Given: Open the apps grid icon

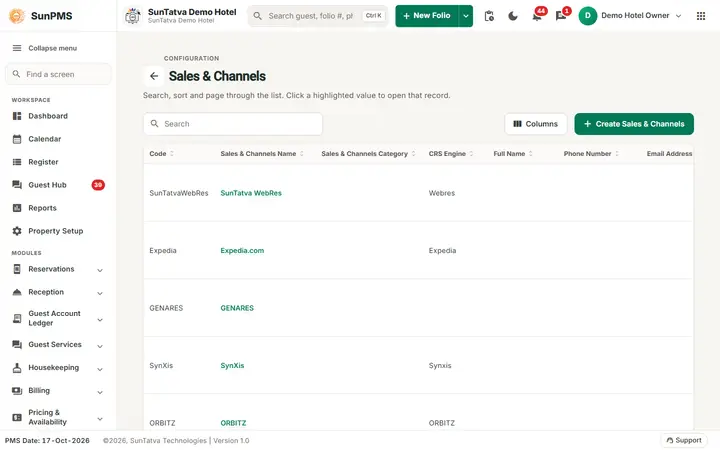Looking at the screenshot, I should click(701, 16).
